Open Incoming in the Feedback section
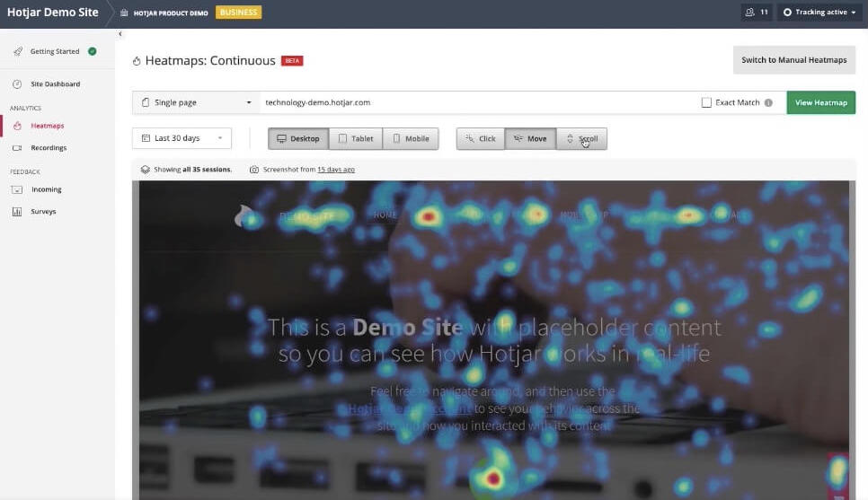 click(x=47, y=189)
